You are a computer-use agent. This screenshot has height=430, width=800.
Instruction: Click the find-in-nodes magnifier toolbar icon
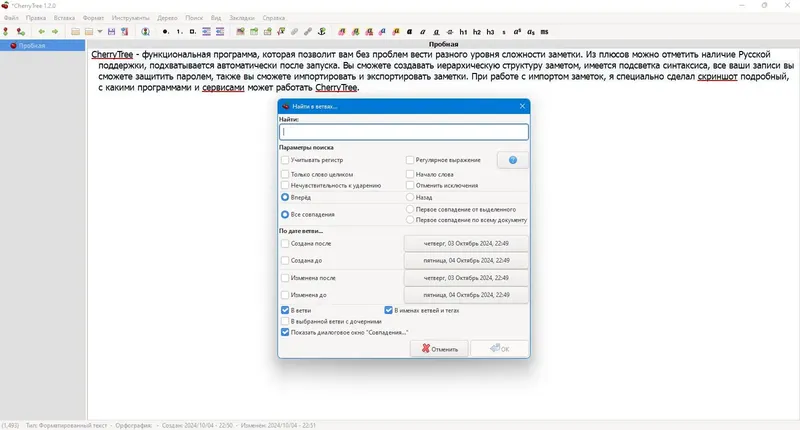[145, 32]
